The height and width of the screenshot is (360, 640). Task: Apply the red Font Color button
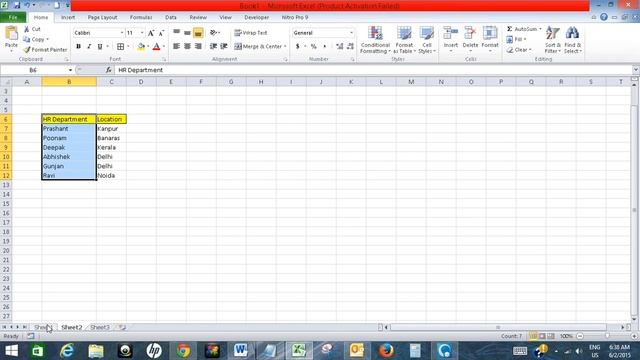point(156,47)
